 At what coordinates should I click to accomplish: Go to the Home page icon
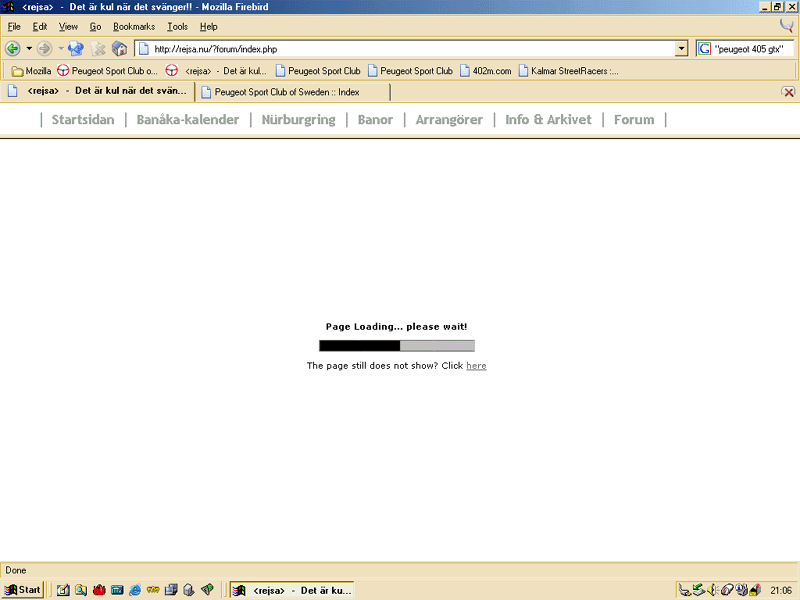pos(119,49)
